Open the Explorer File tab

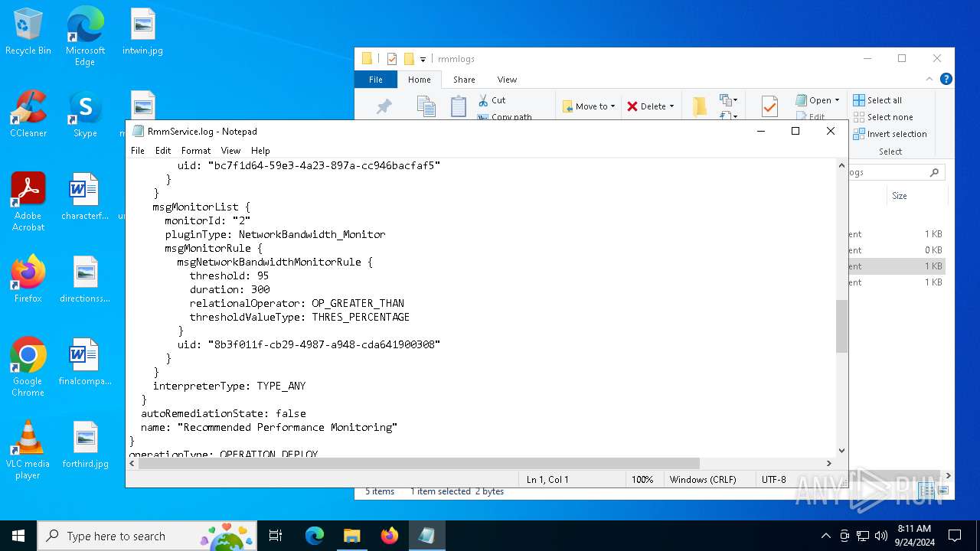[x=376, y=80]
